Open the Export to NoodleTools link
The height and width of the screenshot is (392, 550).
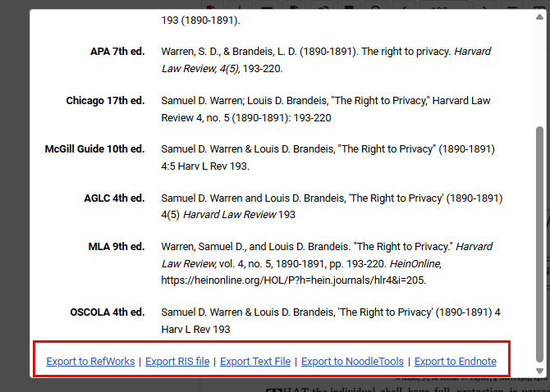pos(352,361)
